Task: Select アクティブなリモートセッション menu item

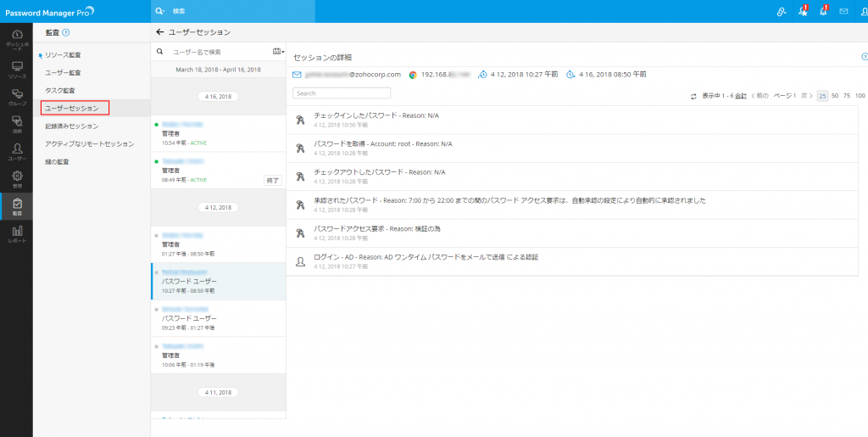Action: point(89,143)
